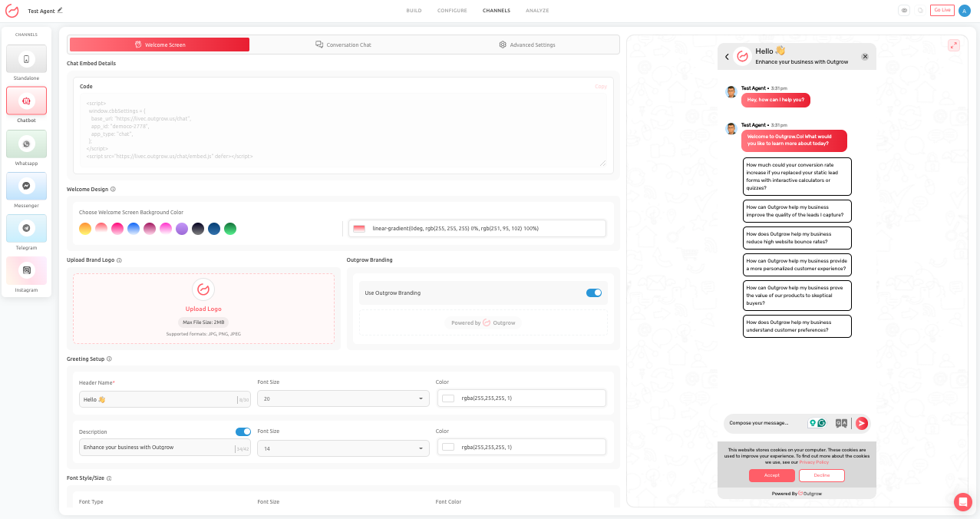This screenshot has width=980, height=519.
Task: Click Upload Logo in the drop zone
Action: [203, 309]
